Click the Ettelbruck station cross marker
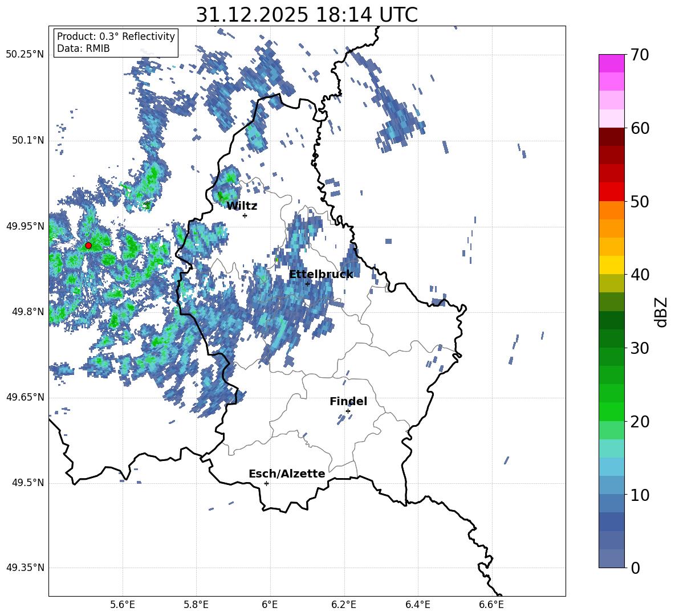This screenshot has height=616, width=675. (307, 284)
